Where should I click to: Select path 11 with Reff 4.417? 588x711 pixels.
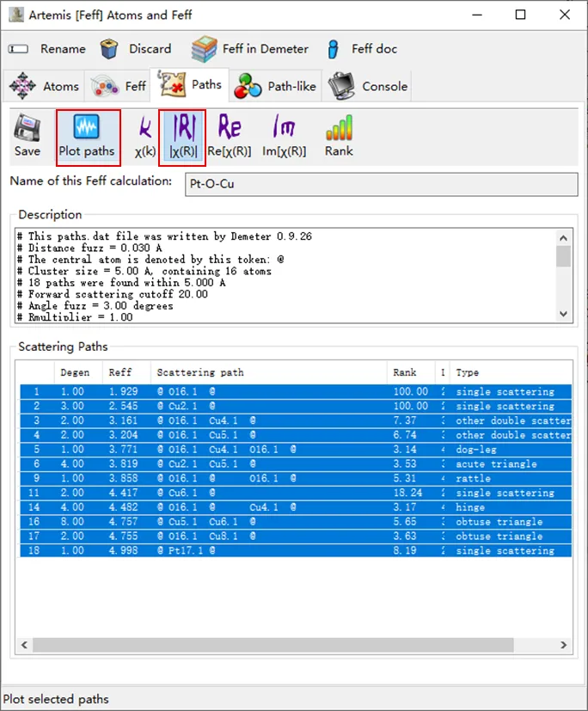(296, 493)
